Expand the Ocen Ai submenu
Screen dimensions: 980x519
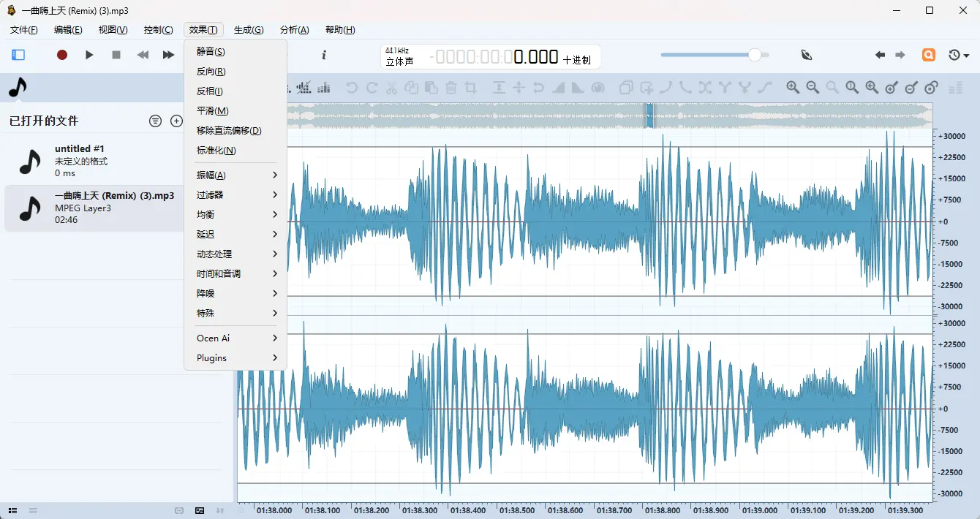(x=235, y=338)
